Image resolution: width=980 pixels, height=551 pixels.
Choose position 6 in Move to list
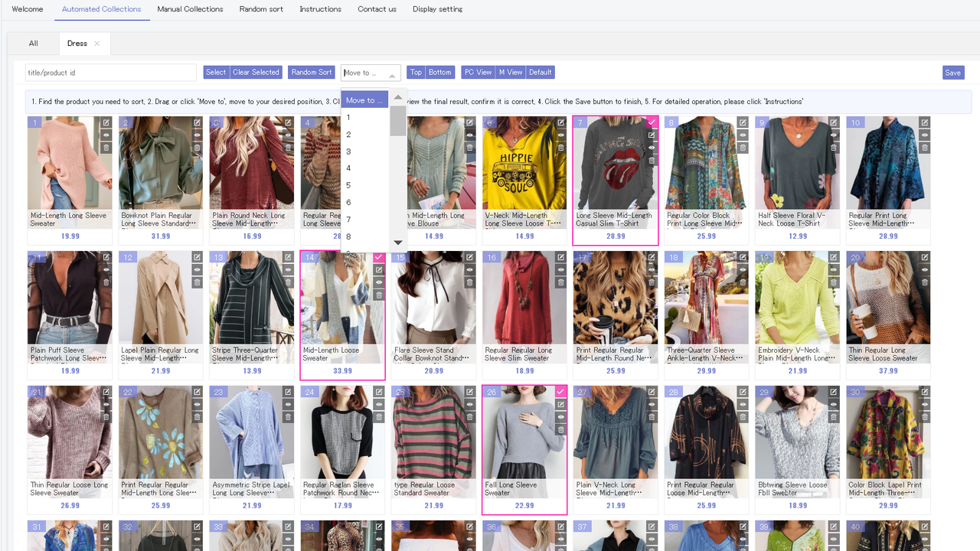pyautogui.click(x=364, y=202)
